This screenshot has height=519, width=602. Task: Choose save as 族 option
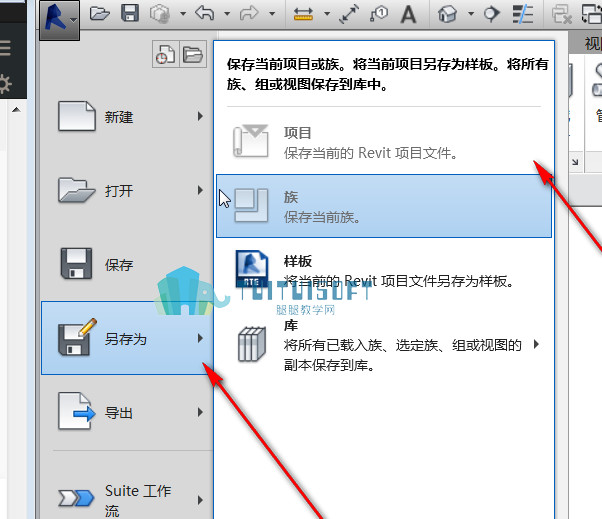[384, 206]
